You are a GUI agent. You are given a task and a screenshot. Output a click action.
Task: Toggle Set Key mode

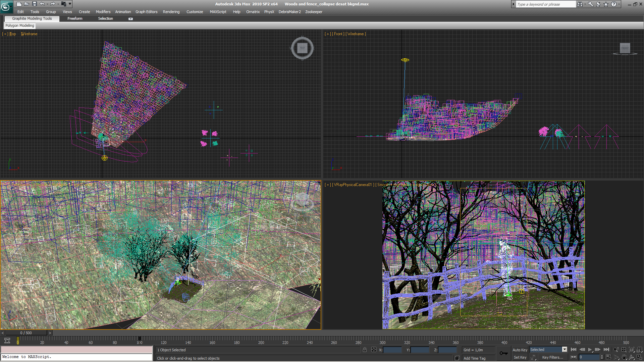click(520, 357)
